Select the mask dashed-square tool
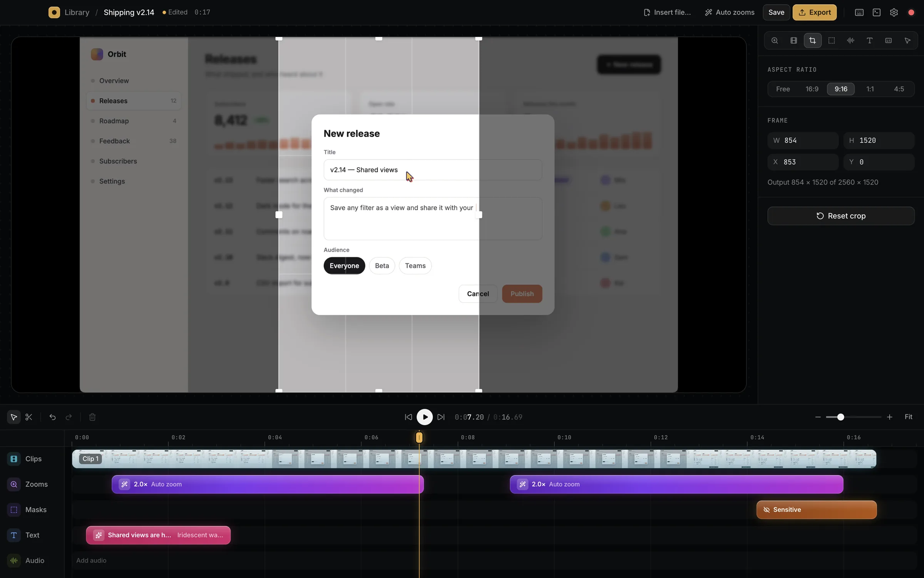This screenshot has width=924, height=578. pos(832,40)
